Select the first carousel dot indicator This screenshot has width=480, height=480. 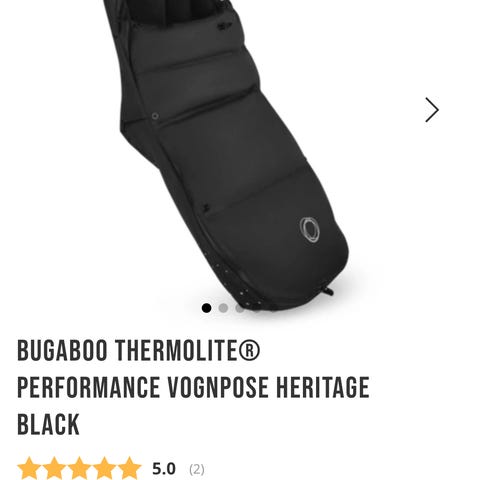(206, 308)
